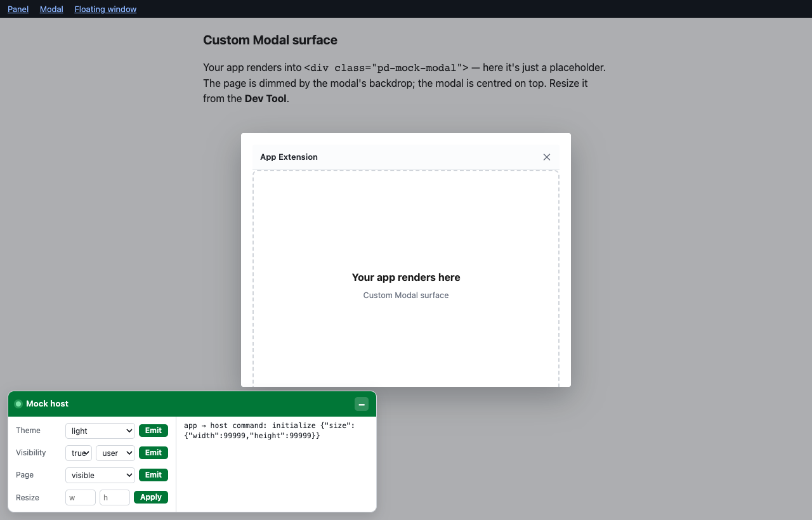Click the bold 'Dev Tool' text
This screenshot has height=520, width=812.
(266, 99)
